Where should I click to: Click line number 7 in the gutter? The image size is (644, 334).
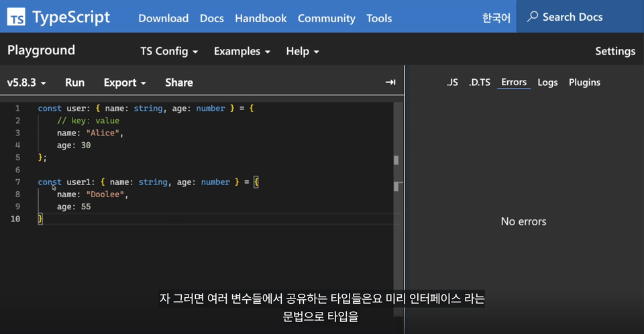click(17, 182)
